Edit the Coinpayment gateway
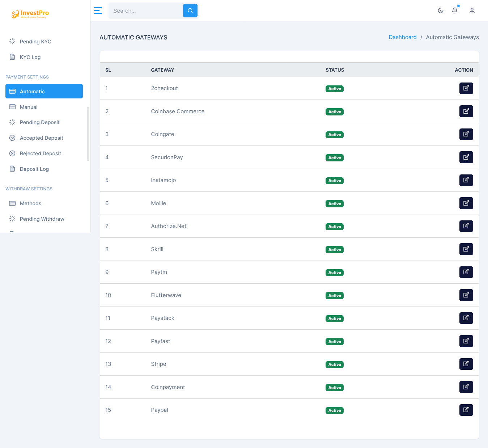The image size is (488, 448). point(466,387)
